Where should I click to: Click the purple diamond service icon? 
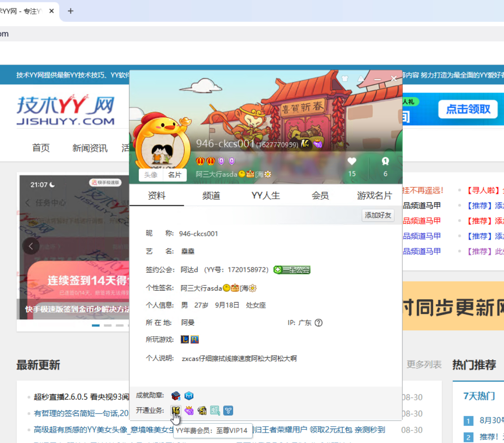coord(189,410)
